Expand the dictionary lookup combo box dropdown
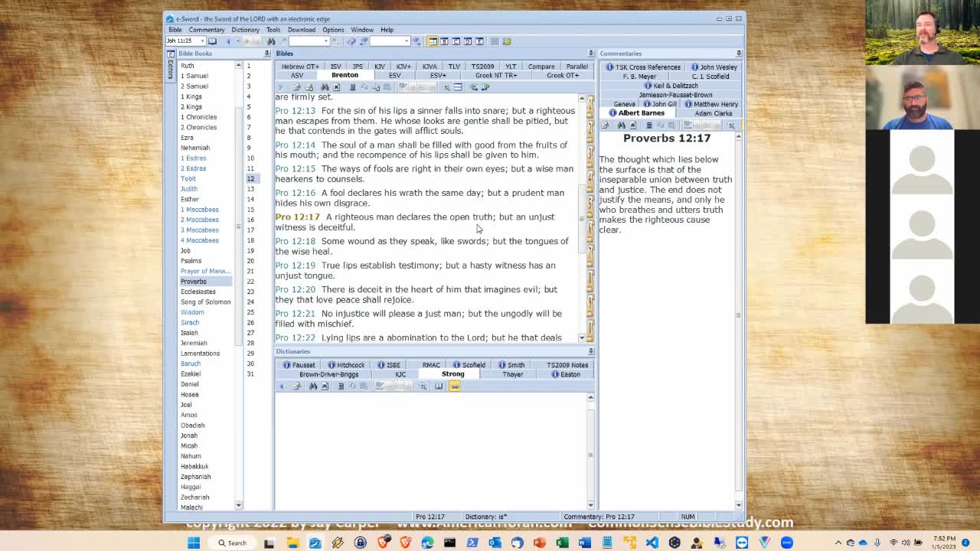This screenshot has height=551, width=980. pyautogui.click(x=407, y=41)
